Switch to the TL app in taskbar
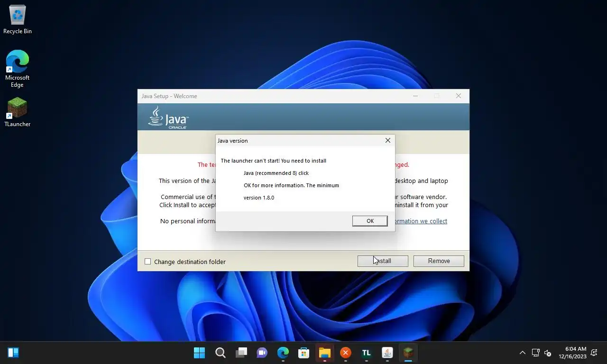Image resolution: width=607 pixels, height=364 pixels. tap(367, 353)
